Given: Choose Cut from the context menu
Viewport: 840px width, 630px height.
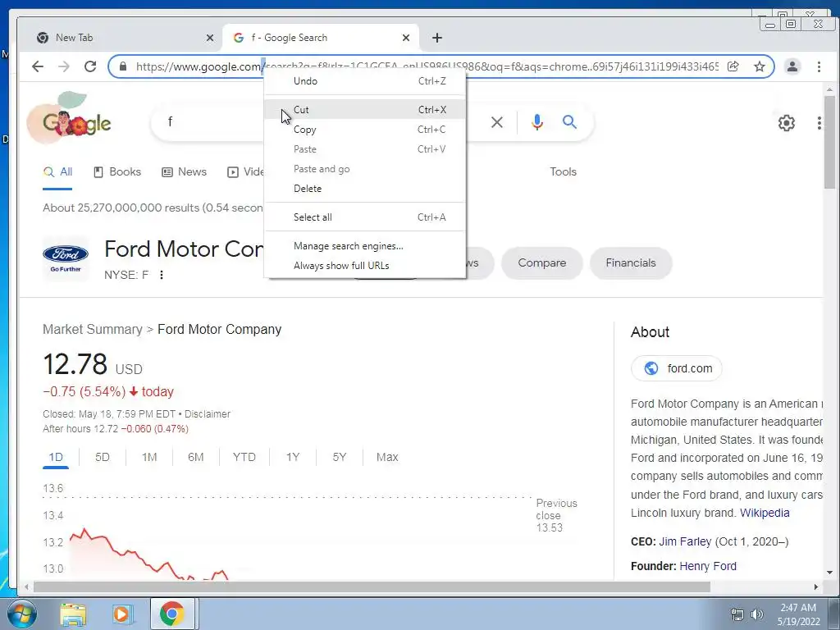Looking at the screenshot, I should click(365, 109).
